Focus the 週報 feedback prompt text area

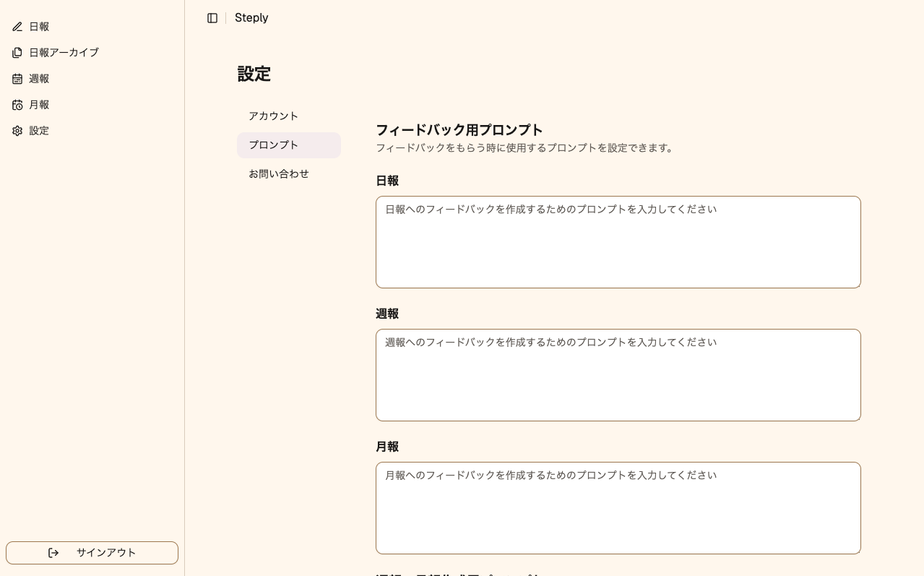click(x=618, y=375)
